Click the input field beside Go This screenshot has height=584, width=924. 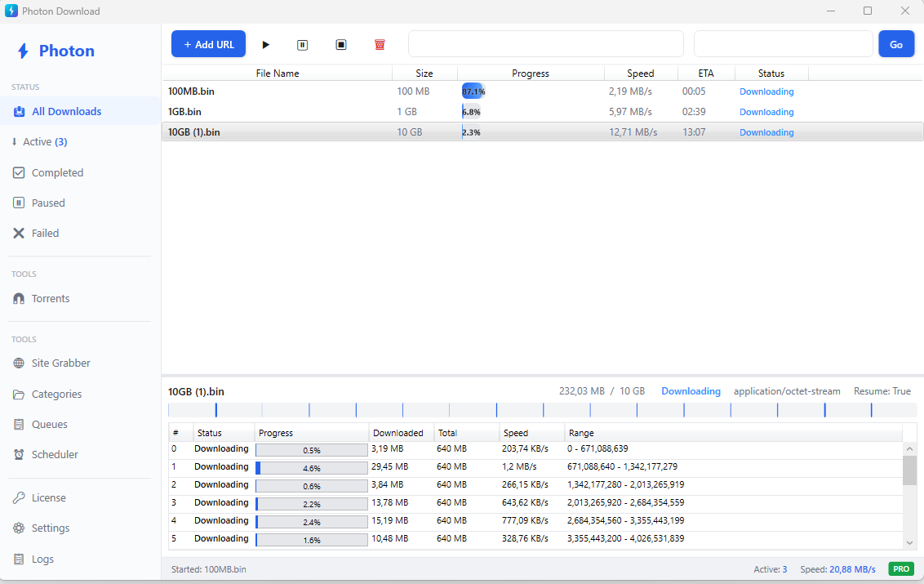tap(783, 44)
